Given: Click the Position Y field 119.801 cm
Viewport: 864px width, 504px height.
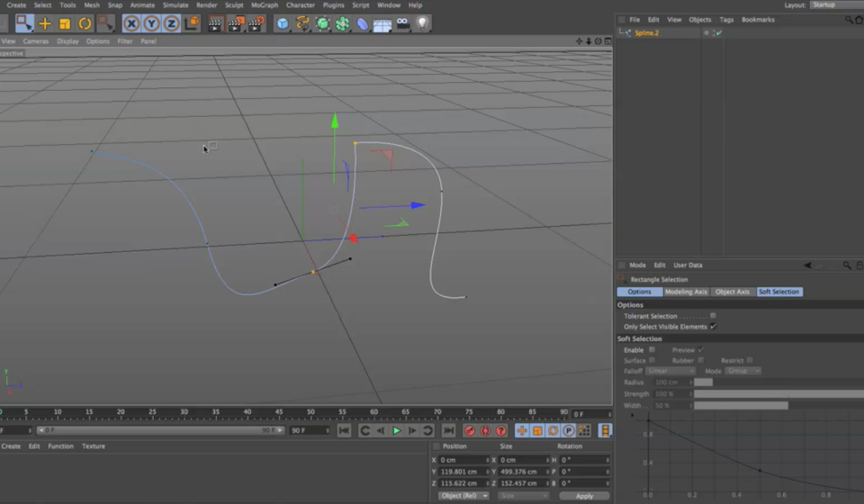Looking at the screenshot, I should pos(463,472).
